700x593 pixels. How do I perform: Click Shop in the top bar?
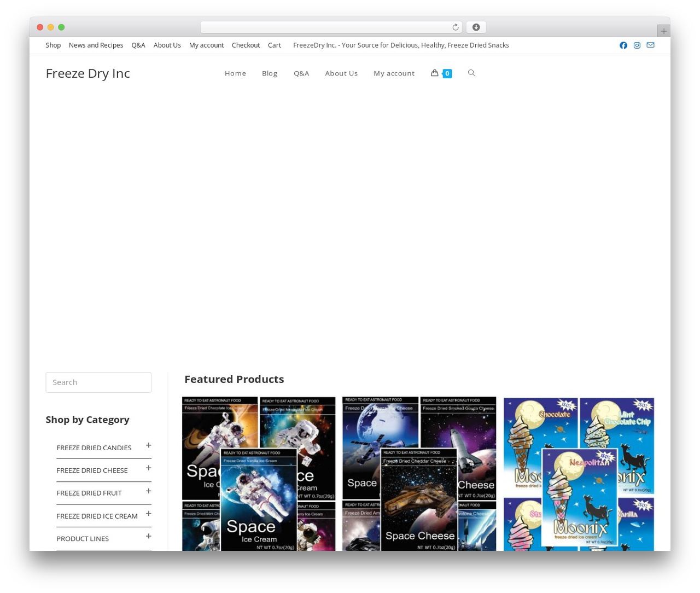tap(53, 45)
